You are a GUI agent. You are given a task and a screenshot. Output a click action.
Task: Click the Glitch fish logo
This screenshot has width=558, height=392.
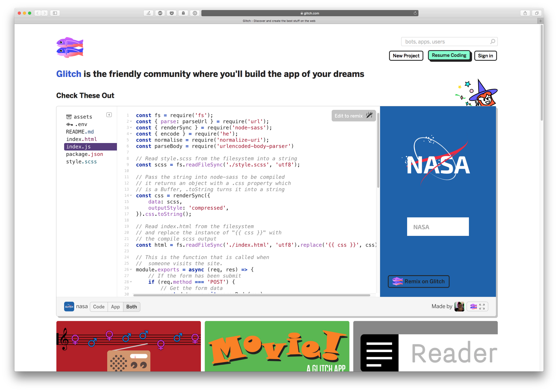click(70, 47)
